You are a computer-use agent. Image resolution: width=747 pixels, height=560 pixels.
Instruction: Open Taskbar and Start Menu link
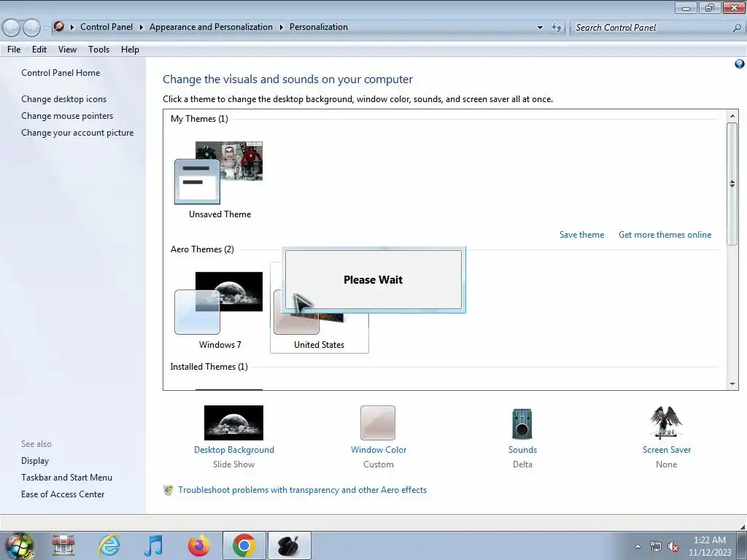tap(66, 478)
